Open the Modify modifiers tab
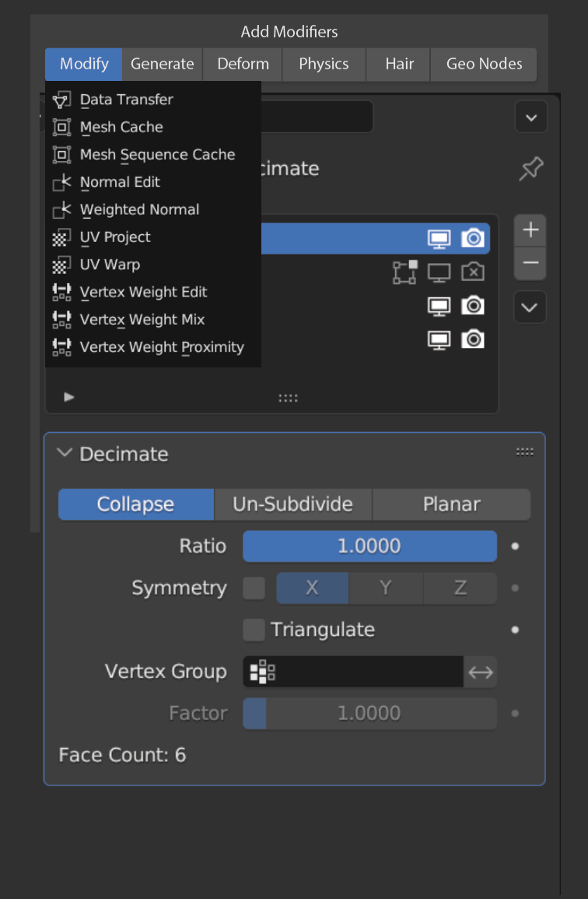Viewport: 588px width, 899px height. point(84,64)
